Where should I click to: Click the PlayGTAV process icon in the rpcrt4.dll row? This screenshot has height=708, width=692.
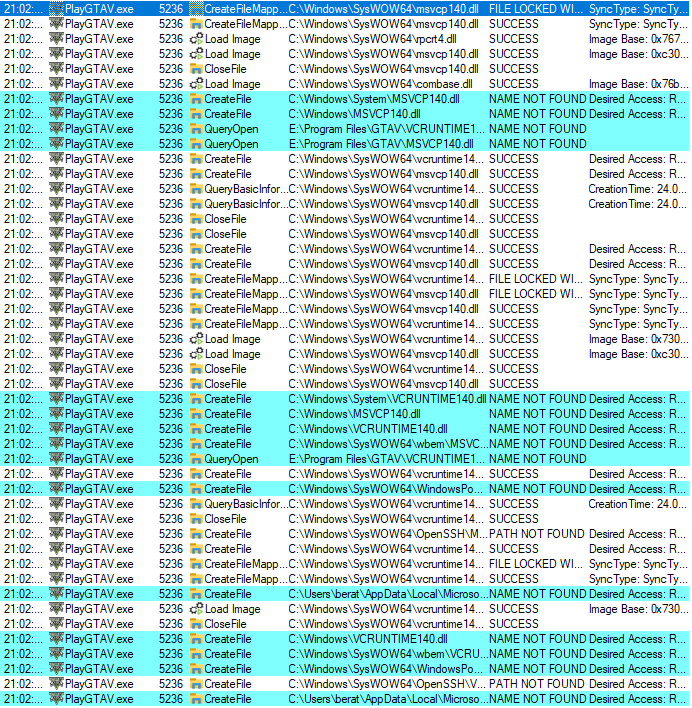pos(56,39)
